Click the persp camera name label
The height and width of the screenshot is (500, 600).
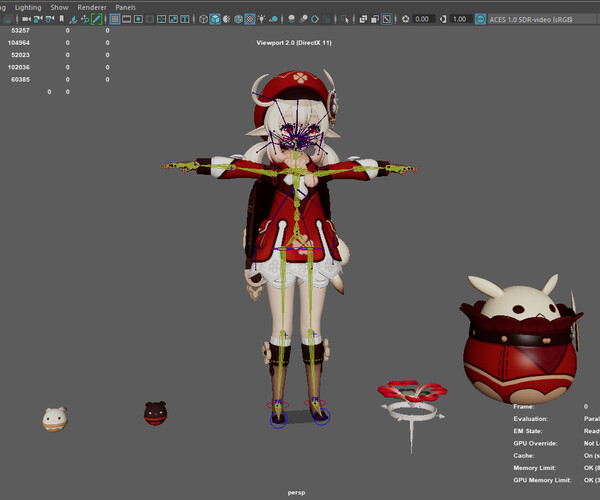tap(297, 493)
